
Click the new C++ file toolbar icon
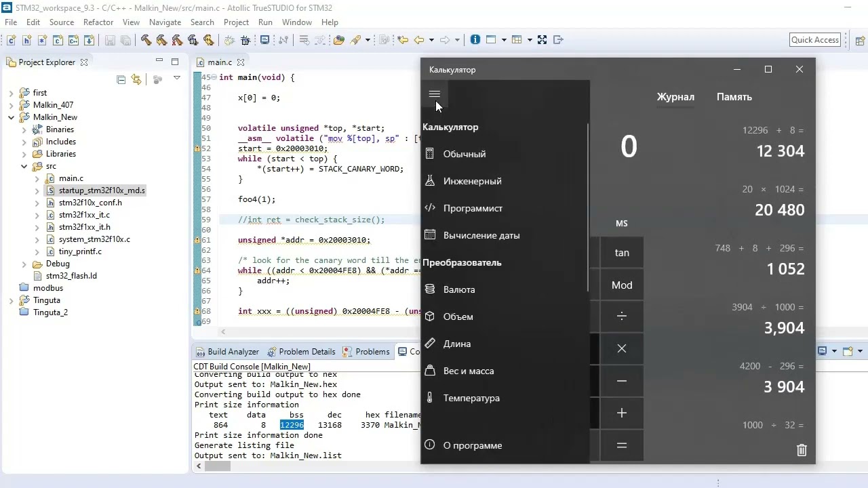click(x=73, y=40)
